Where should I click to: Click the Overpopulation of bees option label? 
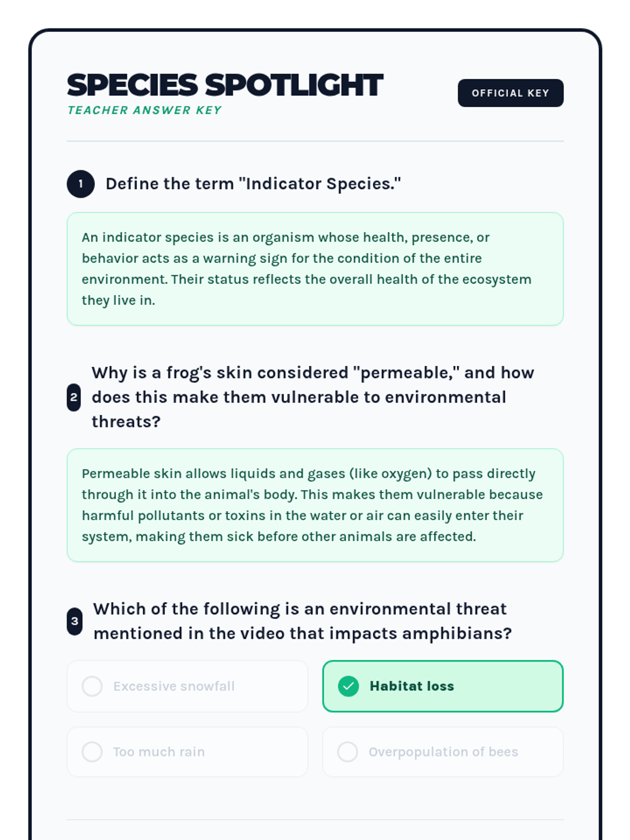[x=443, y=752]
